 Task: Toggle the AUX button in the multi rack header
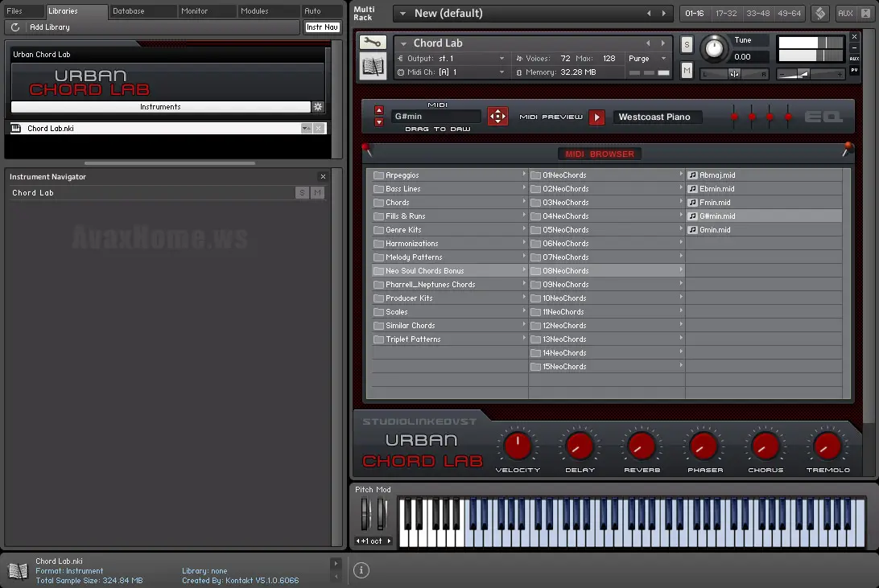click(x=845, y=13)
